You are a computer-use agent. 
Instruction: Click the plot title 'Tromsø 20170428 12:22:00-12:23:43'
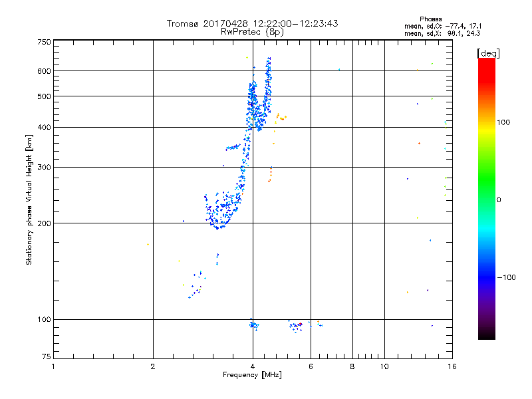(x=252, y=23)
